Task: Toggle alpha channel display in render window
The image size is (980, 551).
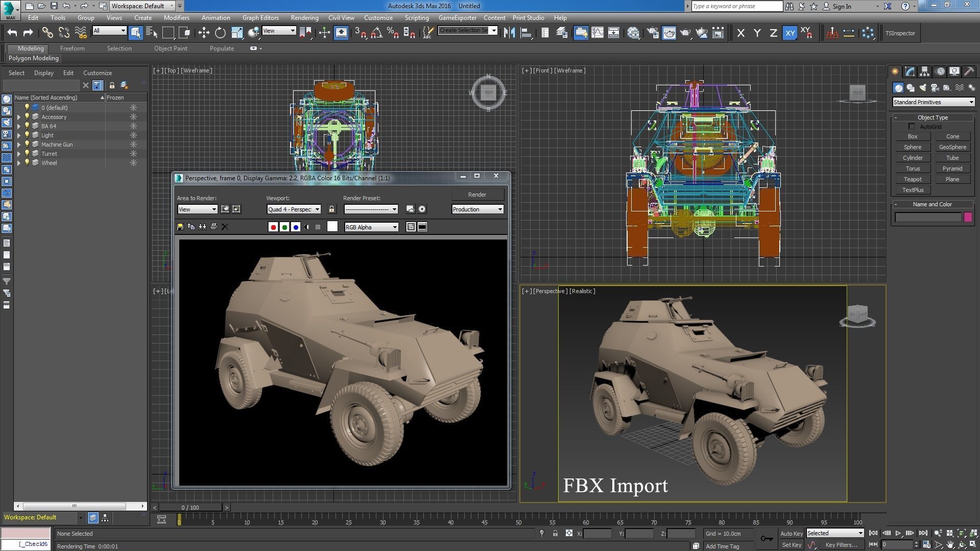Action: [x=307, y=227]
